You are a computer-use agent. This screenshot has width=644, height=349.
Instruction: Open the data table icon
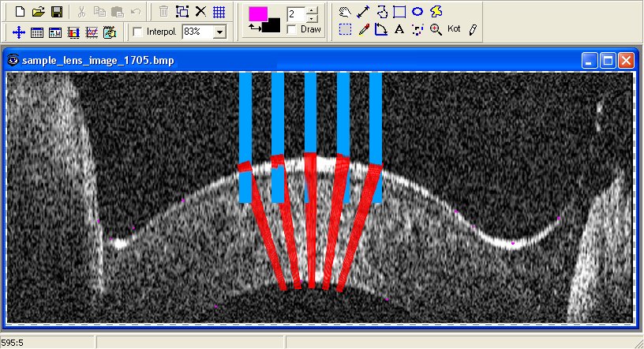[37, 32]
